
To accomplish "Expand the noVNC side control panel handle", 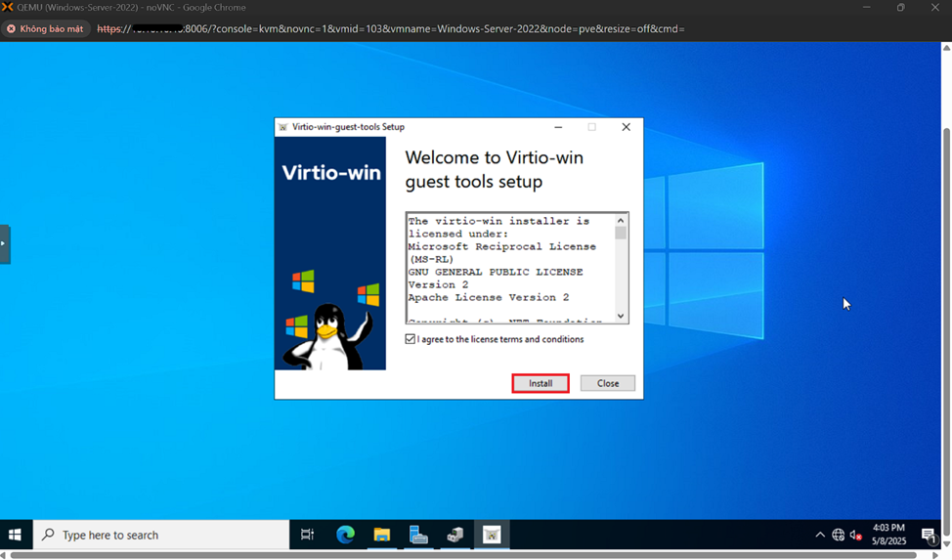I will 4,243.
